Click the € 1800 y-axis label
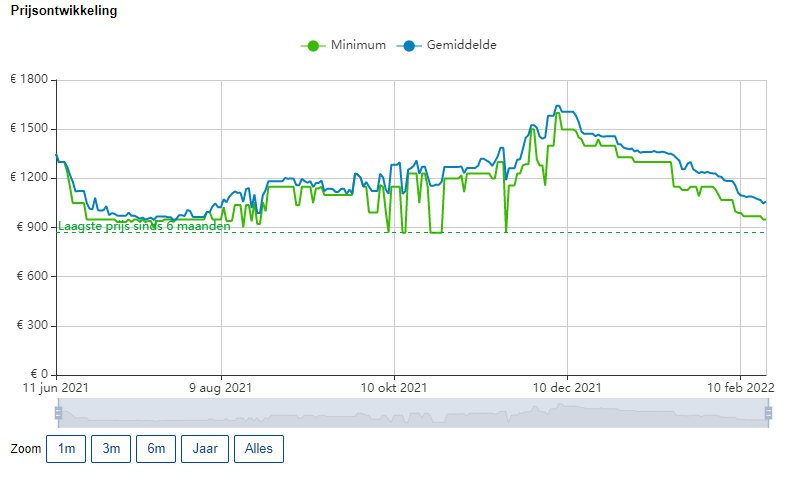 [29, 80]
